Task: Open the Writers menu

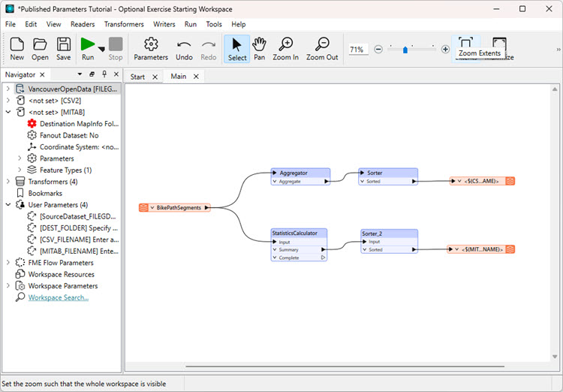Action: pyautogui.click(x=164, y=24)
